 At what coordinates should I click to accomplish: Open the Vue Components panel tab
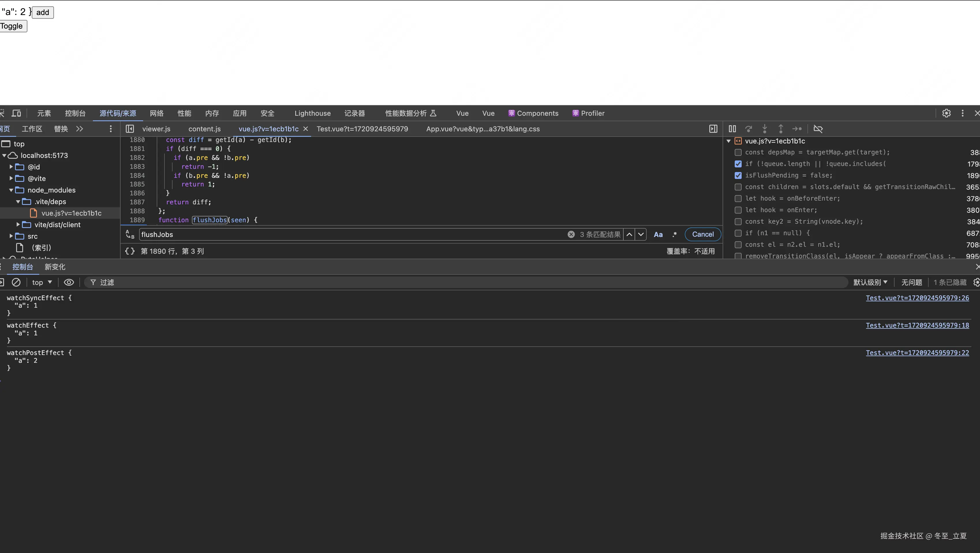(533, 113)
